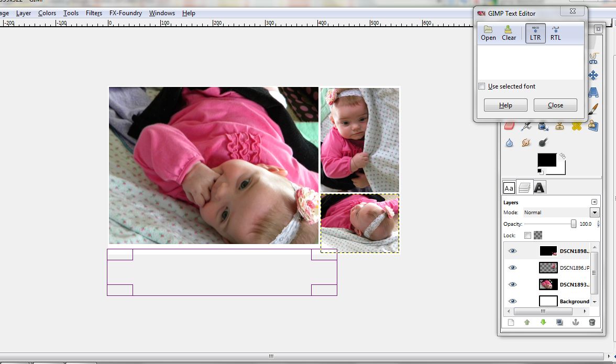This screenshot has width=616, height=364.
Task: Swap foreground and background colors
Action: [563, 156]
